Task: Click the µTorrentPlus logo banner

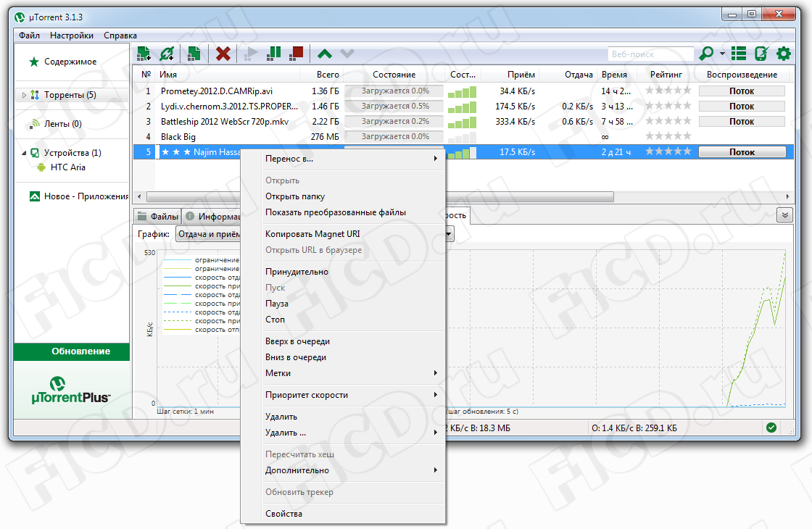Action: [x=72, y=391]
